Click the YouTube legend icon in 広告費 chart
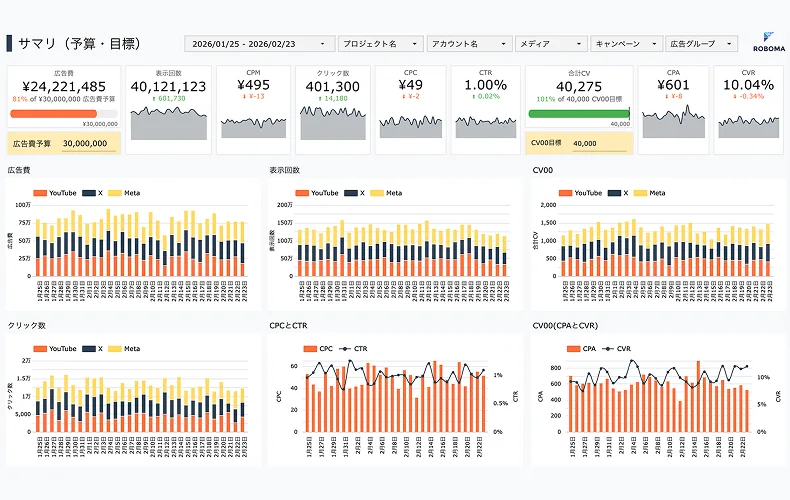The image size is (790, 500). (x=40, y=192)
